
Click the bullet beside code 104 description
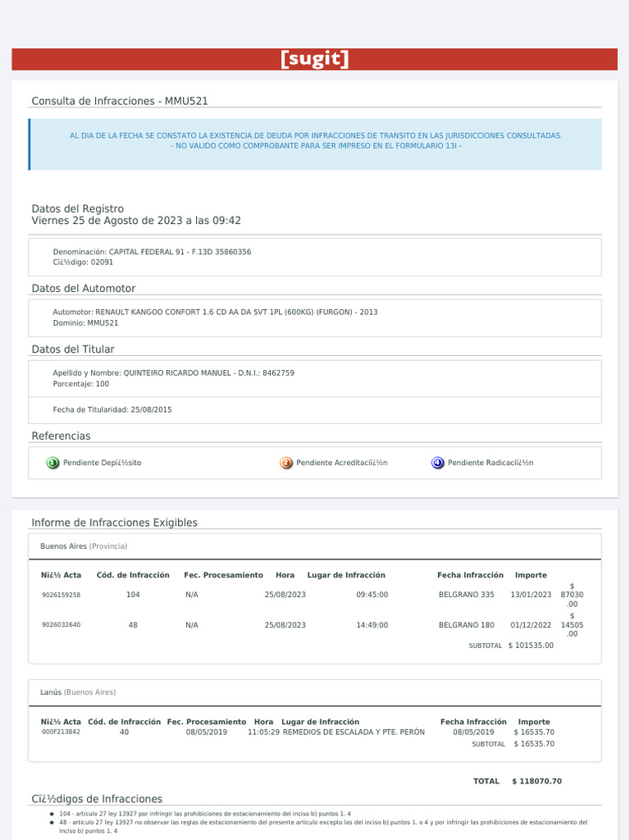coord(52,814)
